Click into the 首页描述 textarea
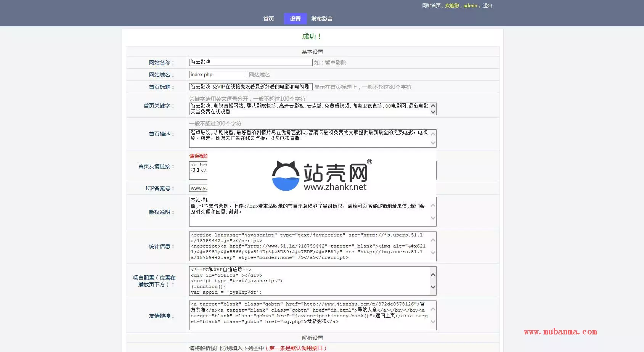 pyautogui.click(x=309, y=138)
